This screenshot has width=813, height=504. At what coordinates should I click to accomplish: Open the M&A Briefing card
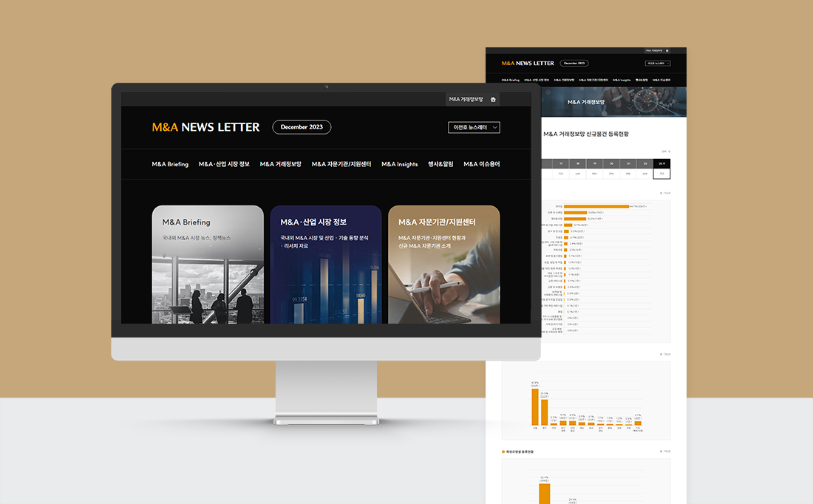(208, 265)
